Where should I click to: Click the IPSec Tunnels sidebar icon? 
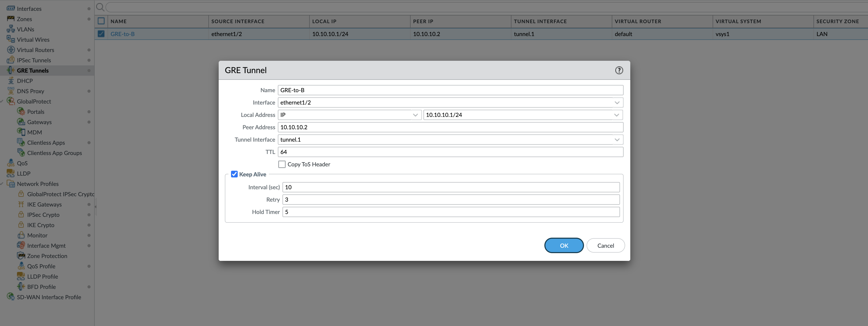point(11,60)
